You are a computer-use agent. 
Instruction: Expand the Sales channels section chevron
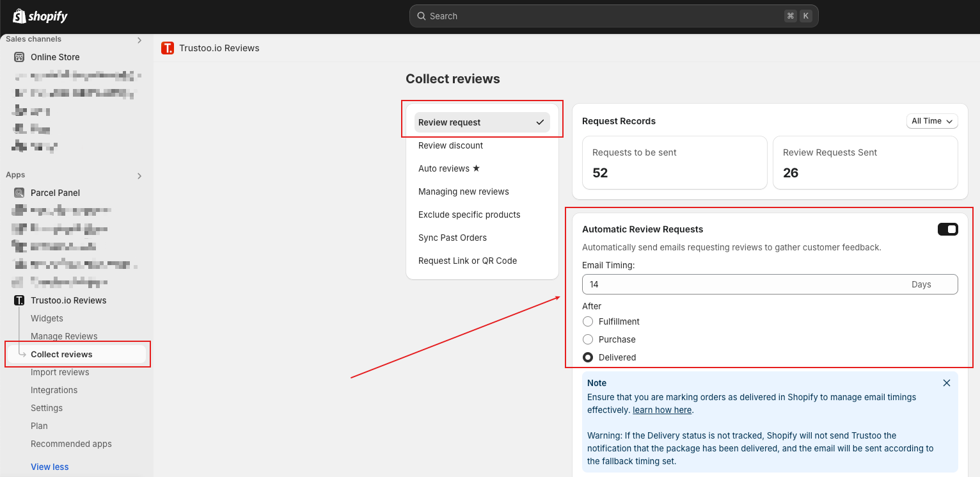coord(139,40)
